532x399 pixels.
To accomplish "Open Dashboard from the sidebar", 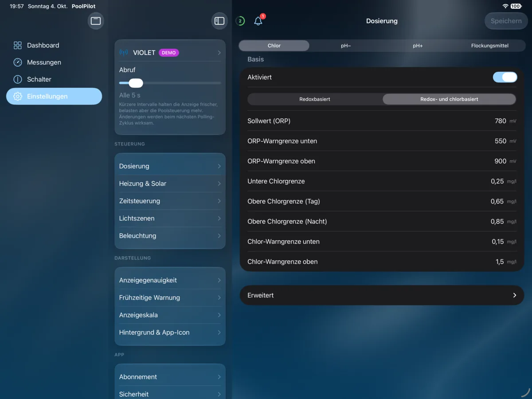I will pyautogui.click(x=54, y=45).
